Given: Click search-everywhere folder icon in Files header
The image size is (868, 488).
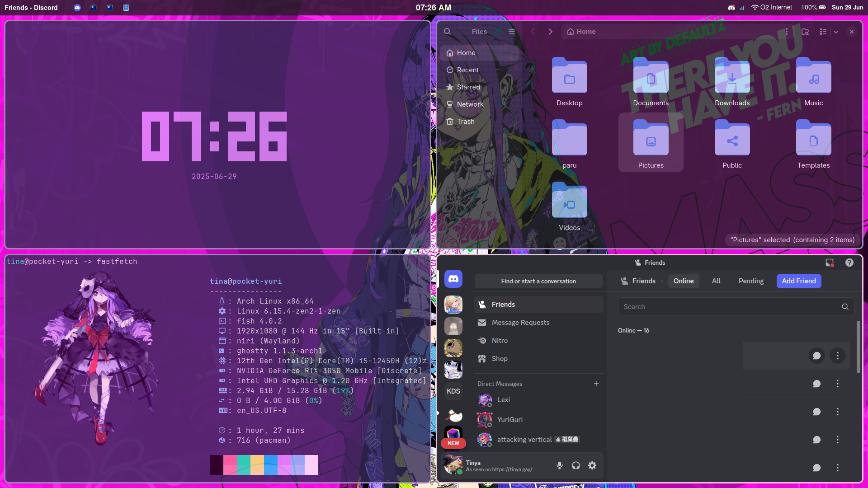Looking at the screenshot, I should click(x=805, y=32).
